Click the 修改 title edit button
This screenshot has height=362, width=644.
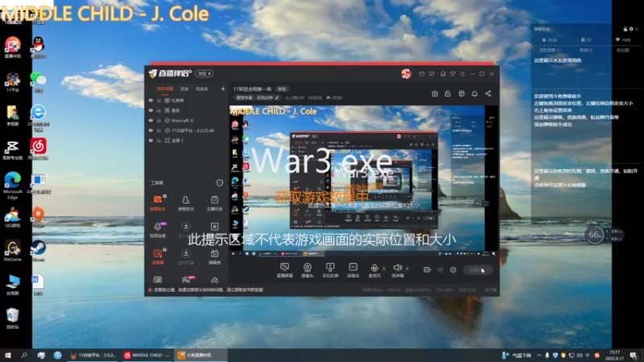282,89
